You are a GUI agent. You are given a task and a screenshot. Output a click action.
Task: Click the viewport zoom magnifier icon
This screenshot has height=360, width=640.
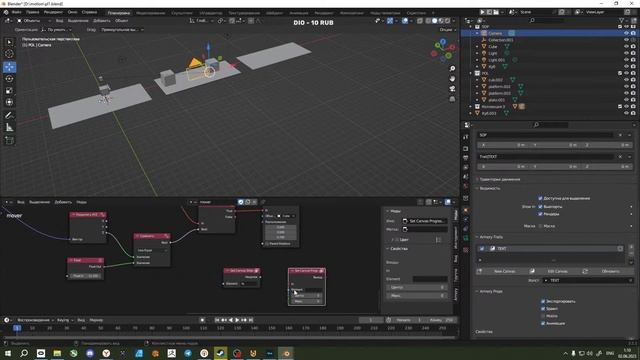pos(452,69)
